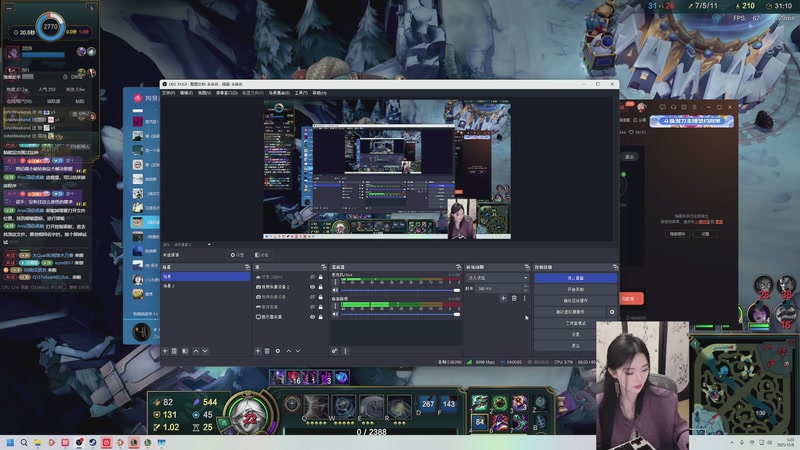Image resolution: width=800 pixels, height=450 pixels.
Task: Remove selected scene with Scenes trash icon
Action: (x=174, y=351)
